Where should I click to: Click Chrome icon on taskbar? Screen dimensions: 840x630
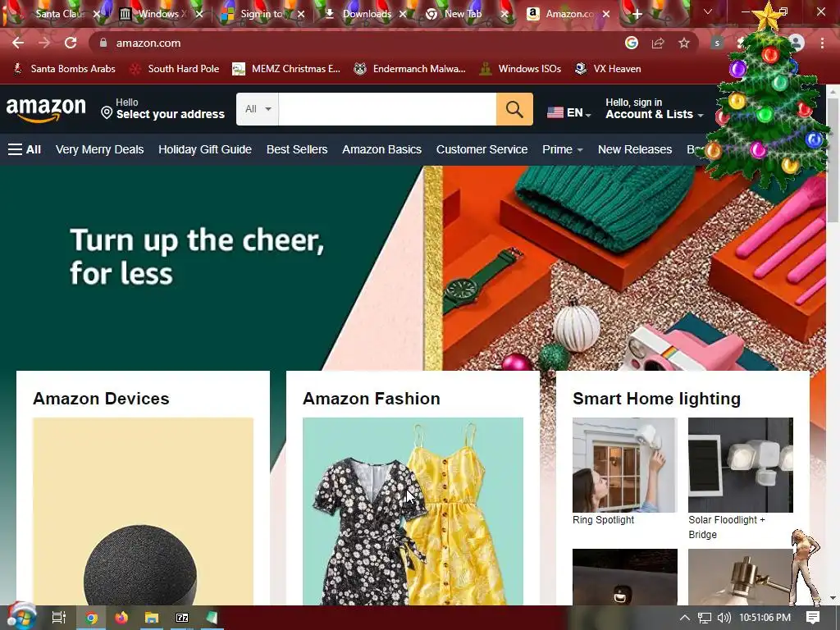point(91,618)
